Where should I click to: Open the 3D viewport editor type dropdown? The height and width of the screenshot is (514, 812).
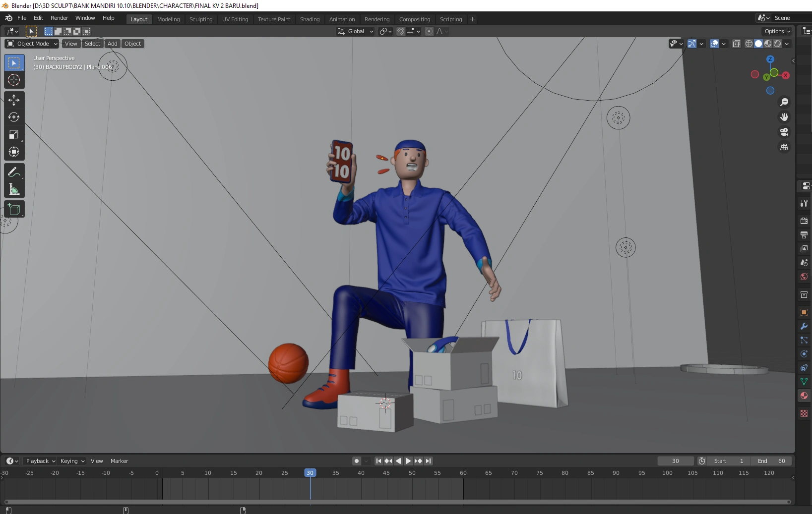[12, 31]
